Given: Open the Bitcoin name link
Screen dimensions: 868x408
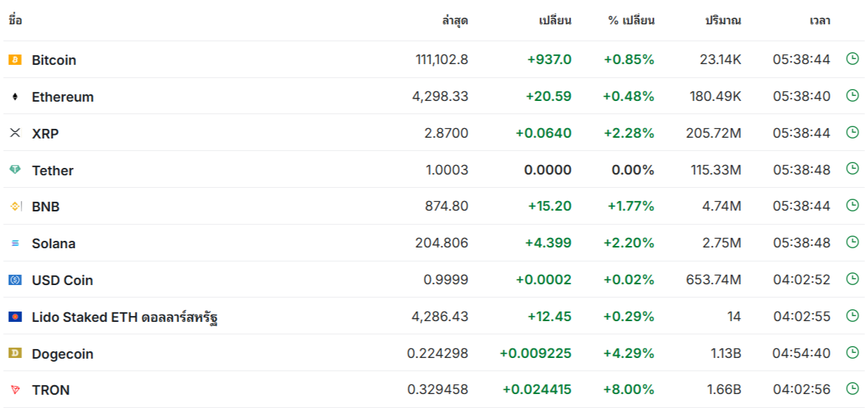Looking at the screenshot, I should (x=55, y=60).
